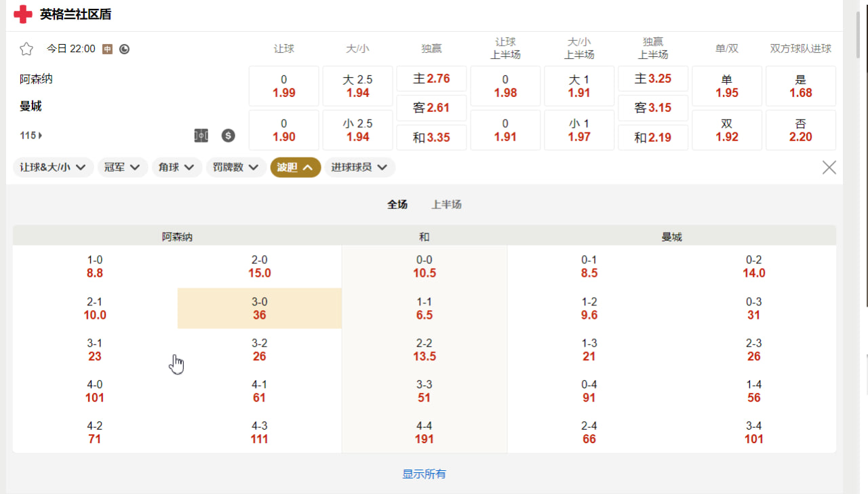Select Man City score 2-4 at 66
The height and width of the screenshot is (494, 868).
tap(589, 432)
